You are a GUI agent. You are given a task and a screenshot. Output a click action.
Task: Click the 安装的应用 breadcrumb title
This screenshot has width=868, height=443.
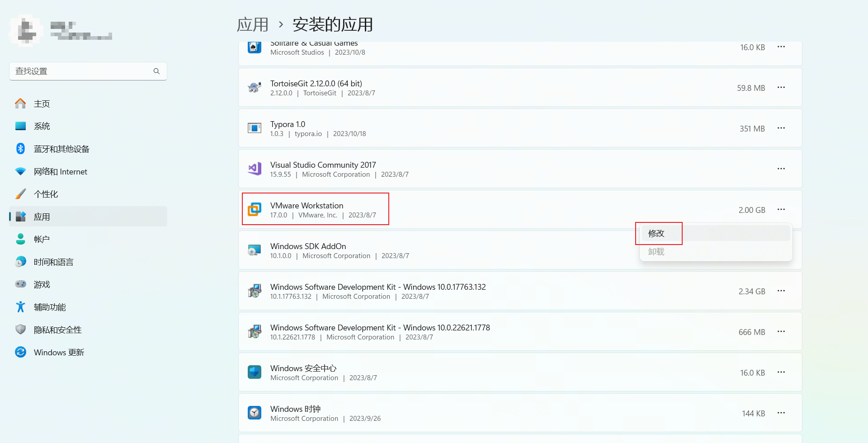tap(333, 24)
